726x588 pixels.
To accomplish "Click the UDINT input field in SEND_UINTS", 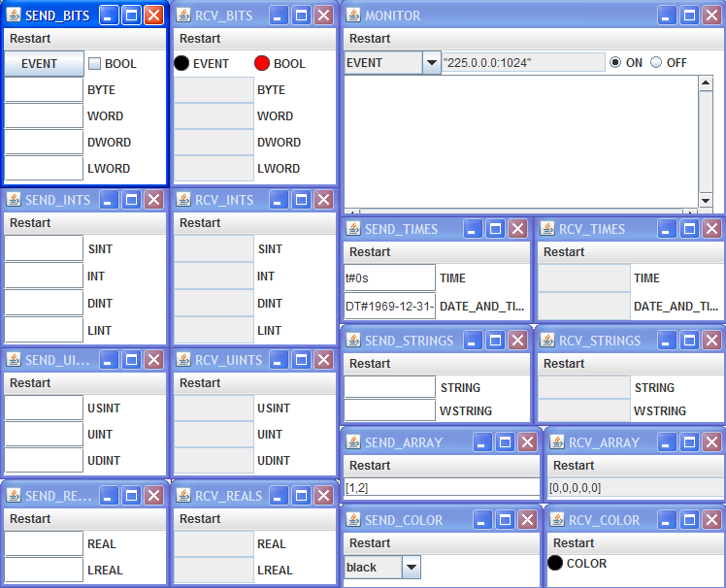I will click(x=44, y=460).
